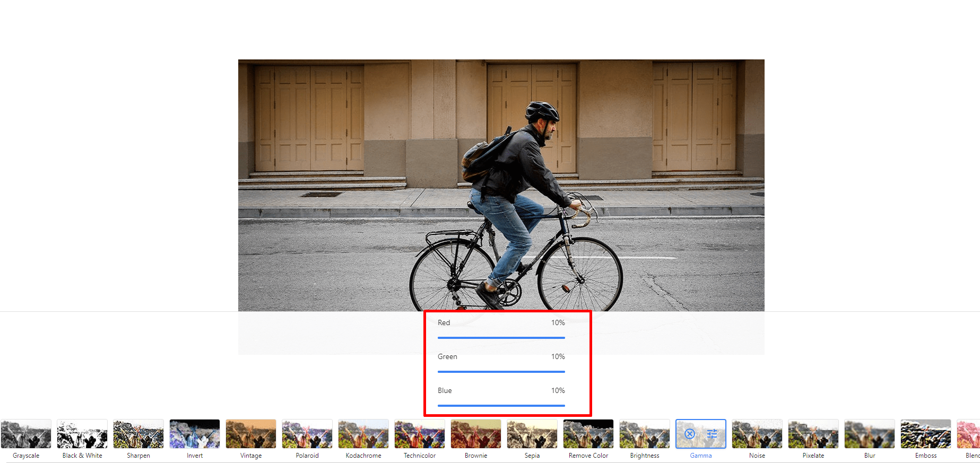Apply the Brownie filter
The height and width of the screenshot is (463, 980).
coord(476,434)
